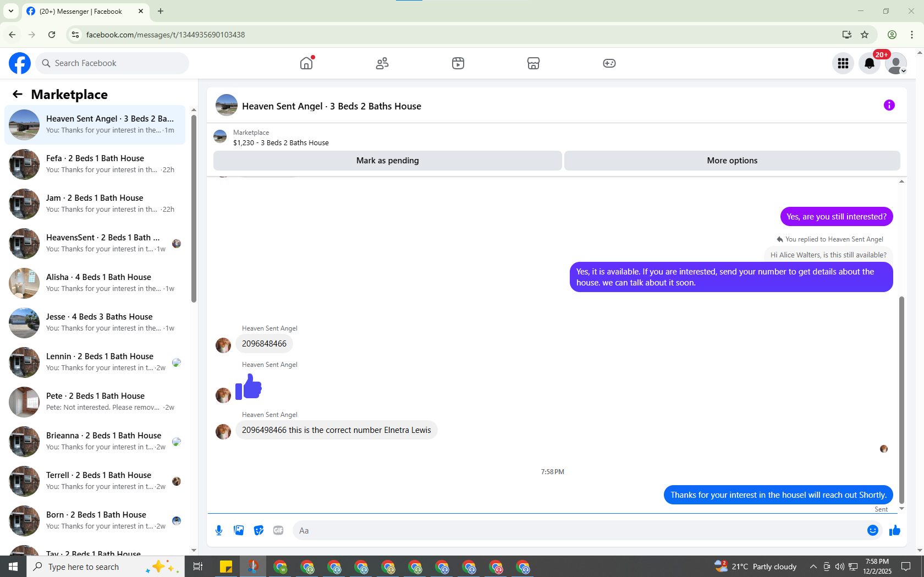Bookmark this page star icon
Image resolution: width=924 pixels, height=577 pixels.
[x=865, y=35]
